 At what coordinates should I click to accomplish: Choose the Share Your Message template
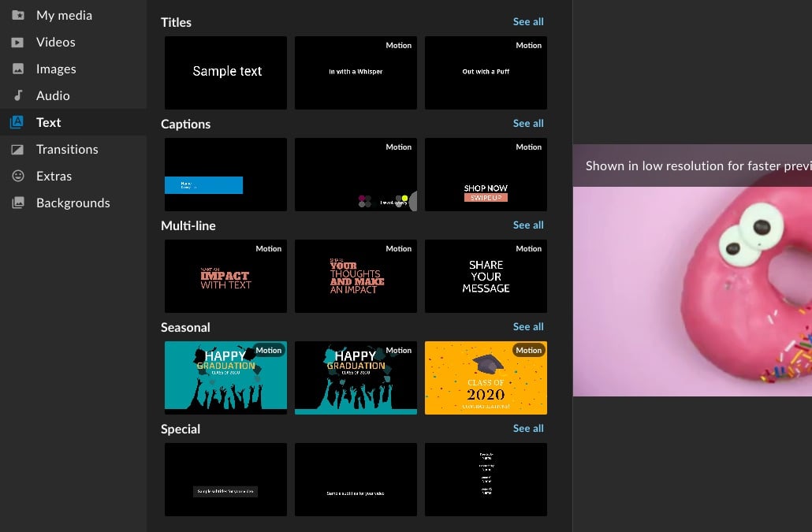486,276
